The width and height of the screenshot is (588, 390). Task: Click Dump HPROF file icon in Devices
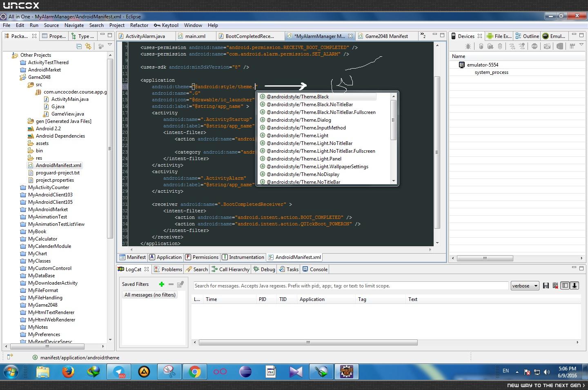490,47
